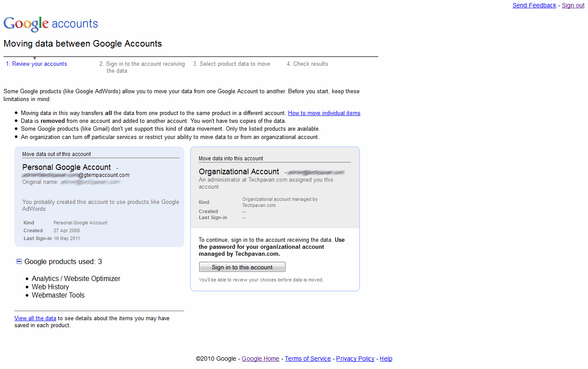This screenshot has height=369, width=588.
Task: Open Terms of Service footer link
Action: (x=308, y=359)
